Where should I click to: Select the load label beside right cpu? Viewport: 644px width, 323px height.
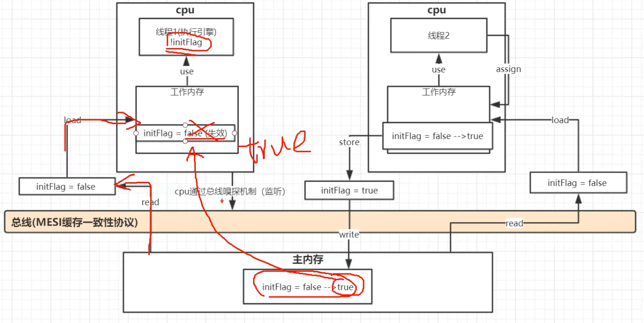(x=560, y=120)
